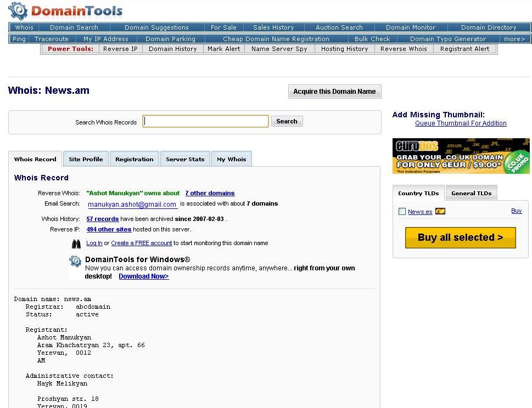This screenshot has height=408, width=532.
Task: Open Domain Search in the navigation bar
Action: [74, 27]
